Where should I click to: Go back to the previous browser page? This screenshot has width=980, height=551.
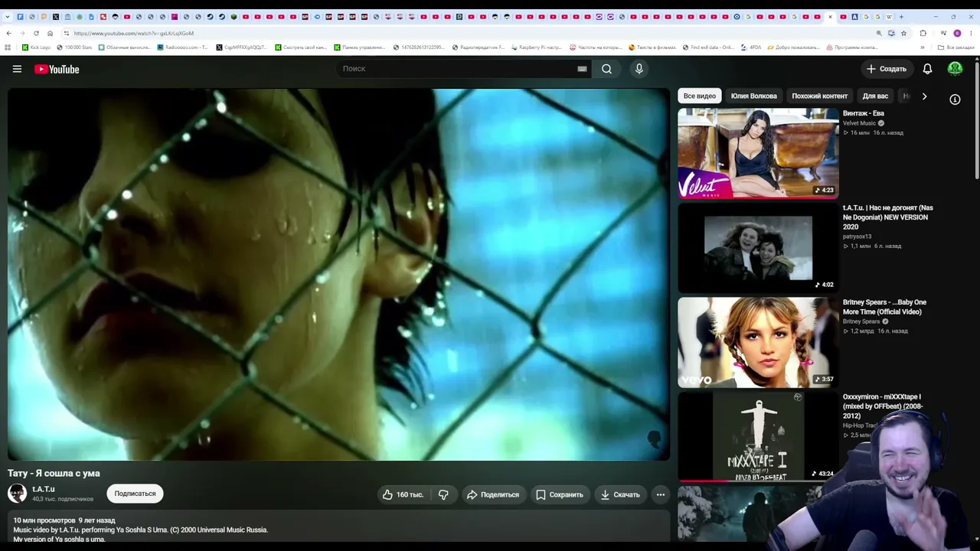8,33
